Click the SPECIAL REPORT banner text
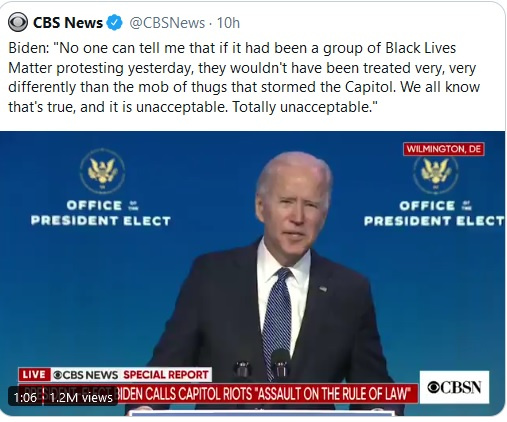 [x=166, y=375]
